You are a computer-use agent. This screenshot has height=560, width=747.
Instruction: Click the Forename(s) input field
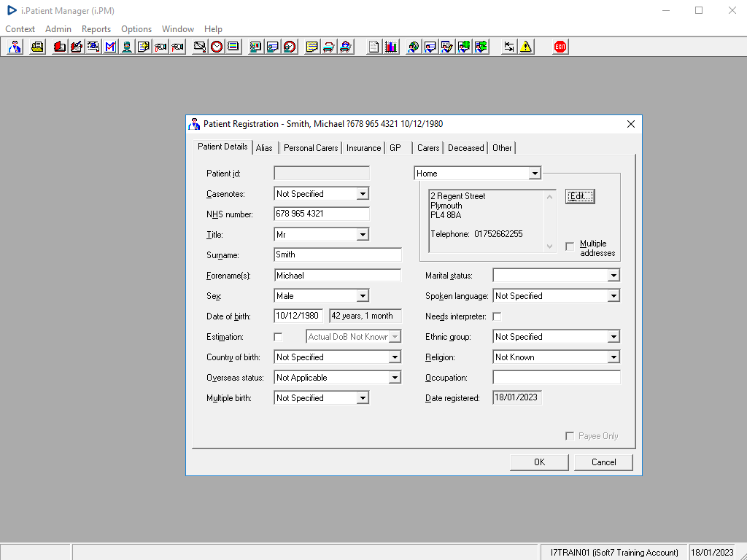pos(338,275)
